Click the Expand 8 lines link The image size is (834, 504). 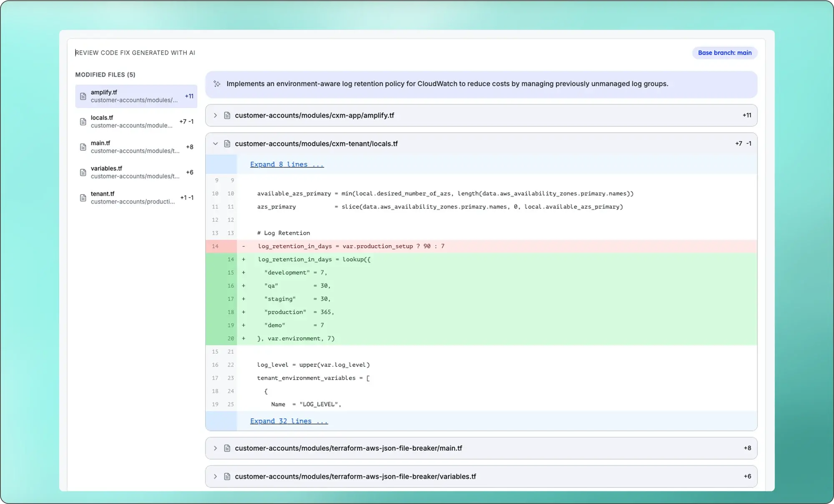point(287,165)
